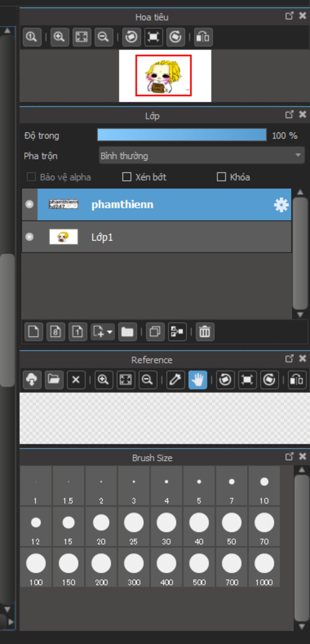This screenshot has height=644, width=310.
Task: Hide the Lớp1 layer
Action: [x=29, y=237]
